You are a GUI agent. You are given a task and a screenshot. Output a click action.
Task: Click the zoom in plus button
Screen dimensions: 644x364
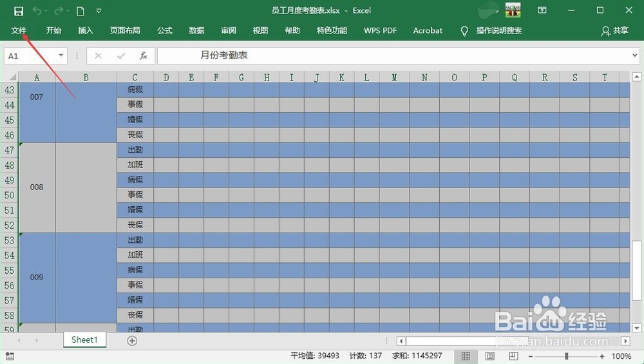pos(602,357)
